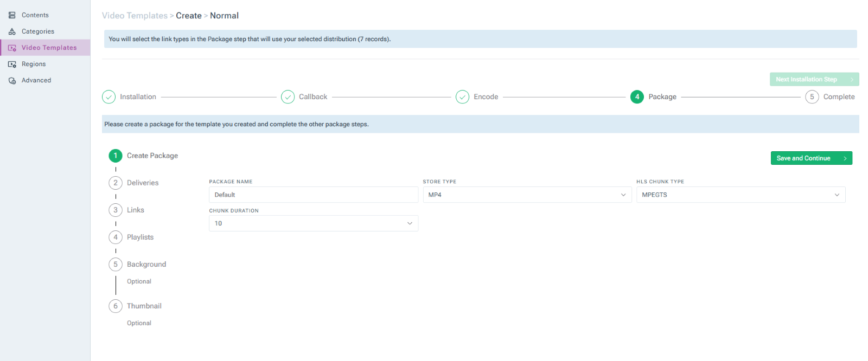This screenshot has height=361, width=868.
Task: Select Video Templates menu item
Action: click(45, 48)
